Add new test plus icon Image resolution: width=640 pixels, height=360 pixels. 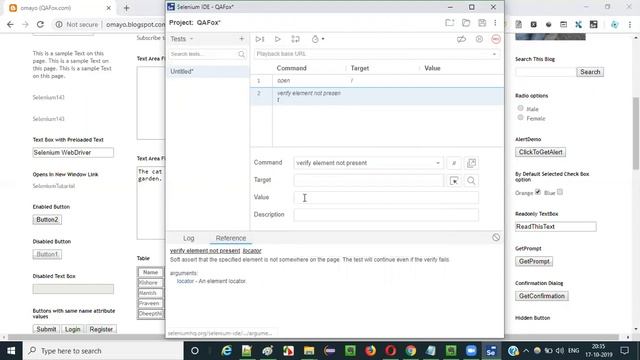[x=242, y=39]
